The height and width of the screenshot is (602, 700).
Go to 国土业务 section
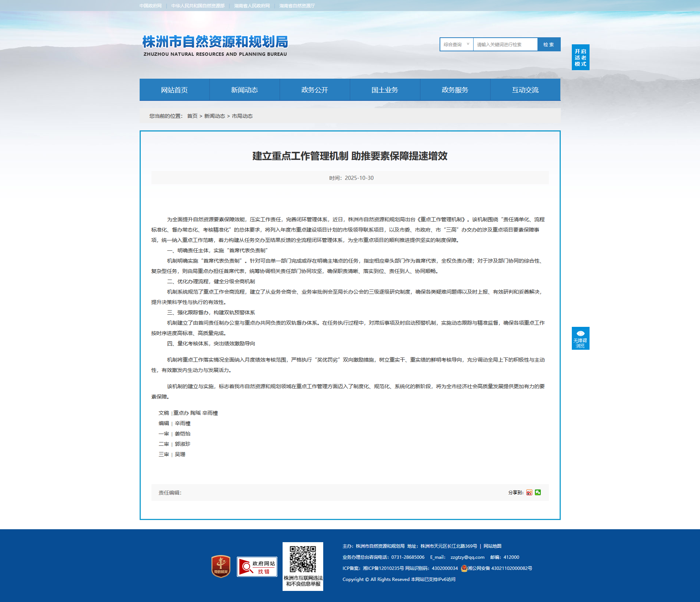tap(385, 90)
